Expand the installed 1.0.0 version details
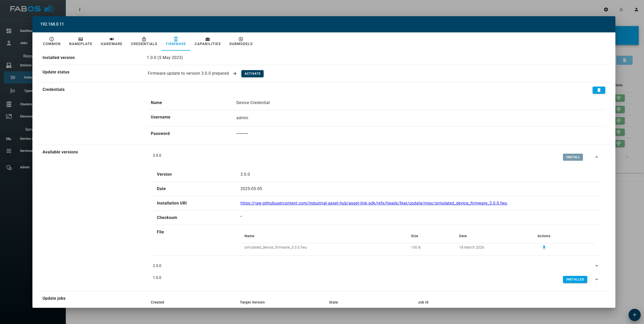This screenshot has height=324, width=644. tap(597, 279)
